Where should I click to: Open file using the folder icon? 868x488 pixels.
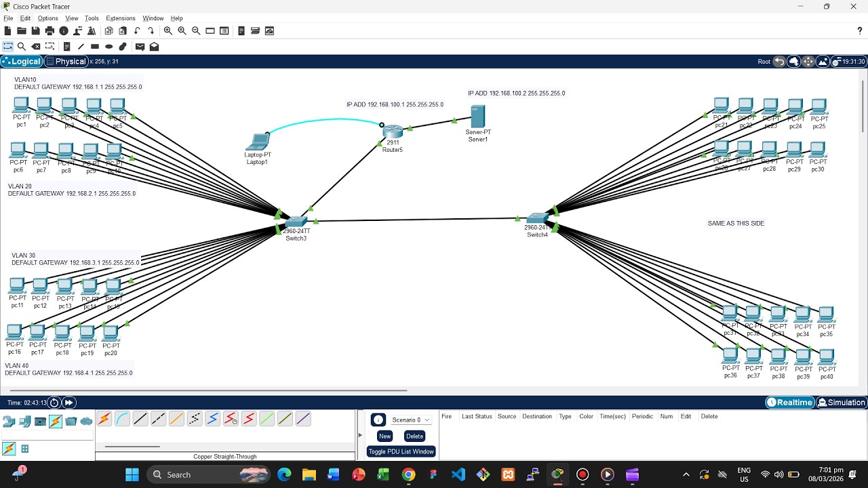(22, 30)
